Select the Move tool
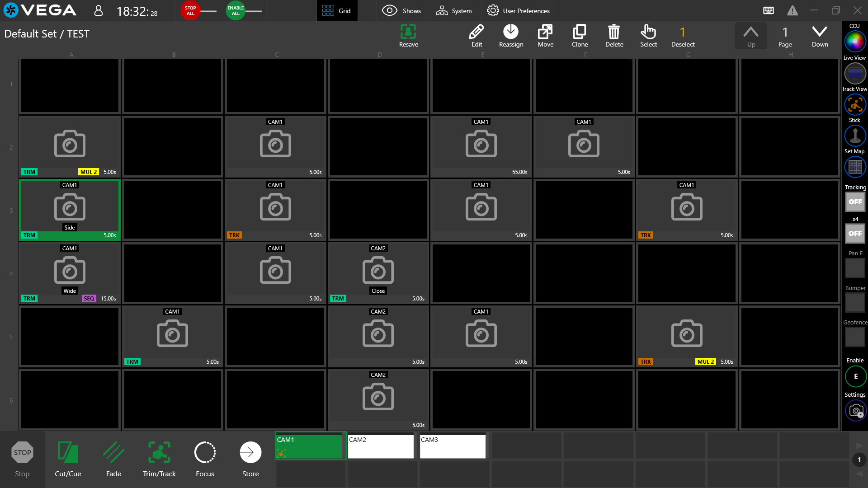 pos(545,36)
